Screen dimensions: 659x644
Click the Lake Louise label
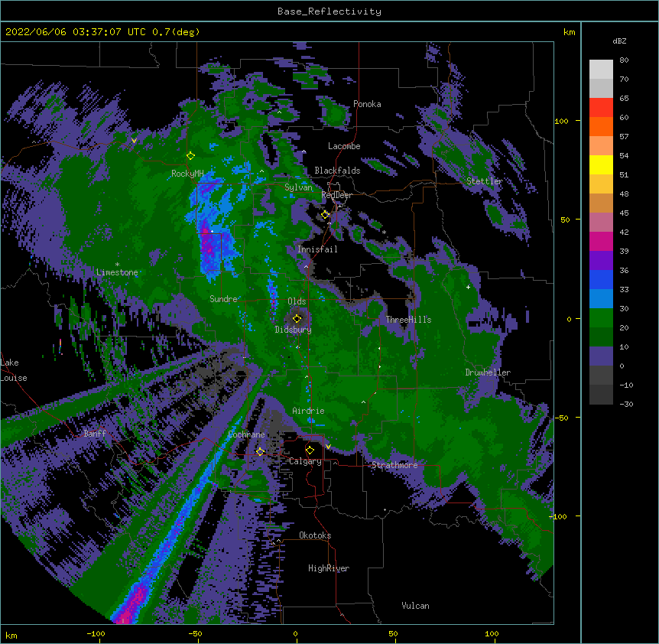click(14, 370)
